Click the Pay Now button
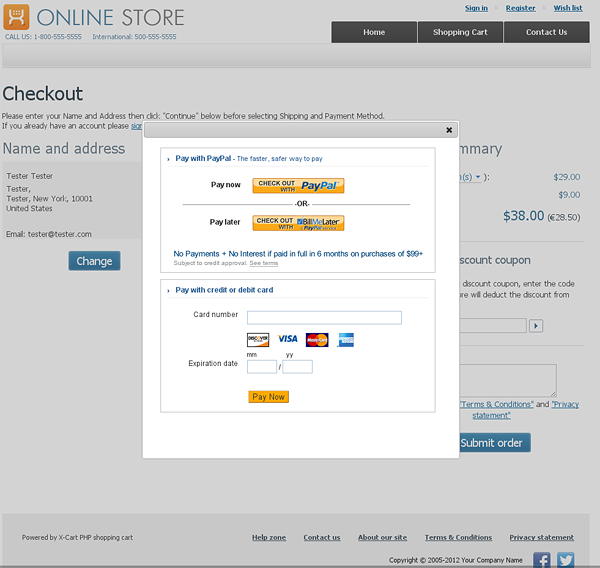Image resolution: width=600 pixels, height=568 pixels. tap(268, 397)
